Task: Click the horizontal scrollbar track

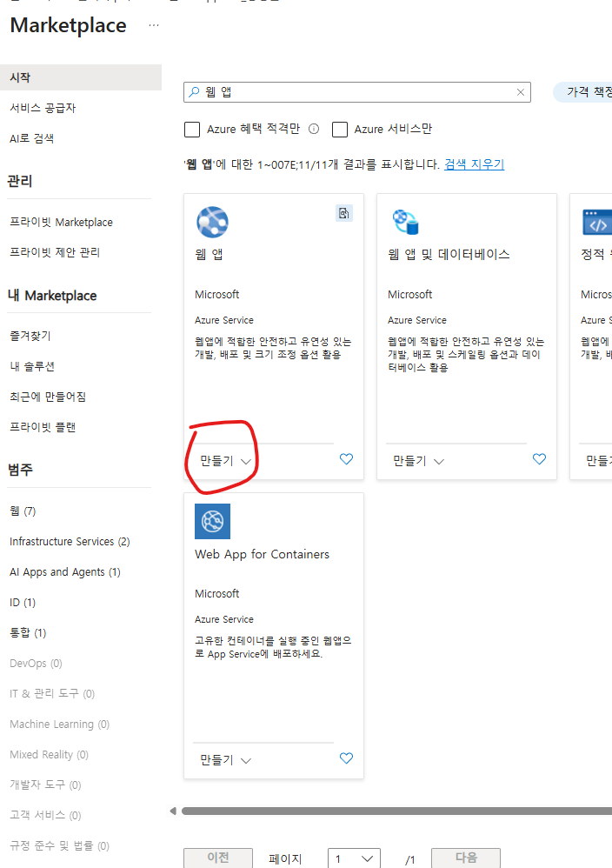Action: pyautogui.click(x=396, y=811)
